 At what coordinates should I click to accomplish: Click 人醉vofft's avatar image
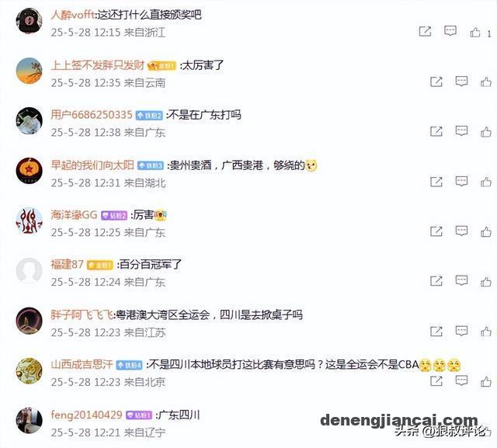pos(30,21)
